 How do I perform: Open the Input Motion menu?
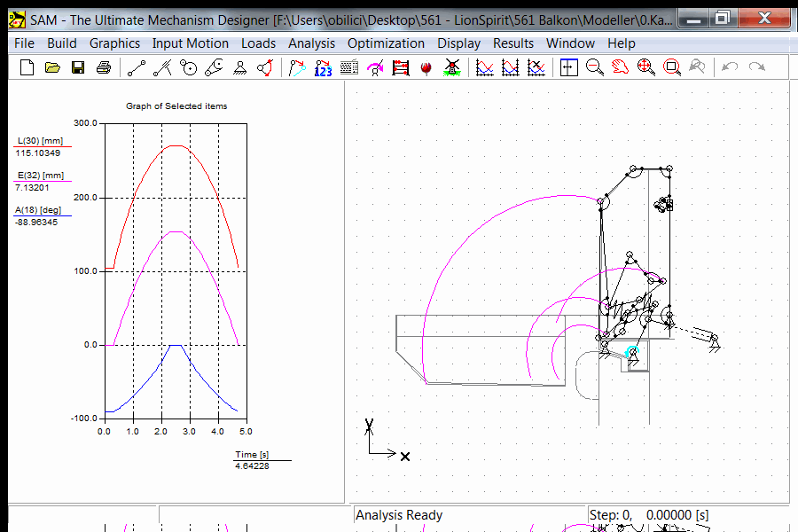coord(190,43)
